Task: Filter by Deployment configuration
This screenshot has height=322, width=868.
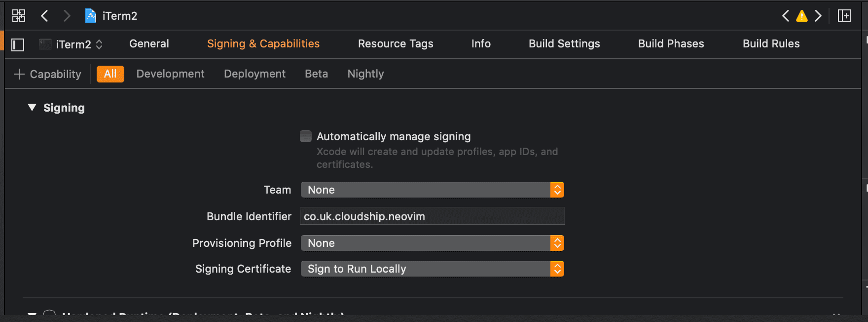Action: tap(254, 74)
